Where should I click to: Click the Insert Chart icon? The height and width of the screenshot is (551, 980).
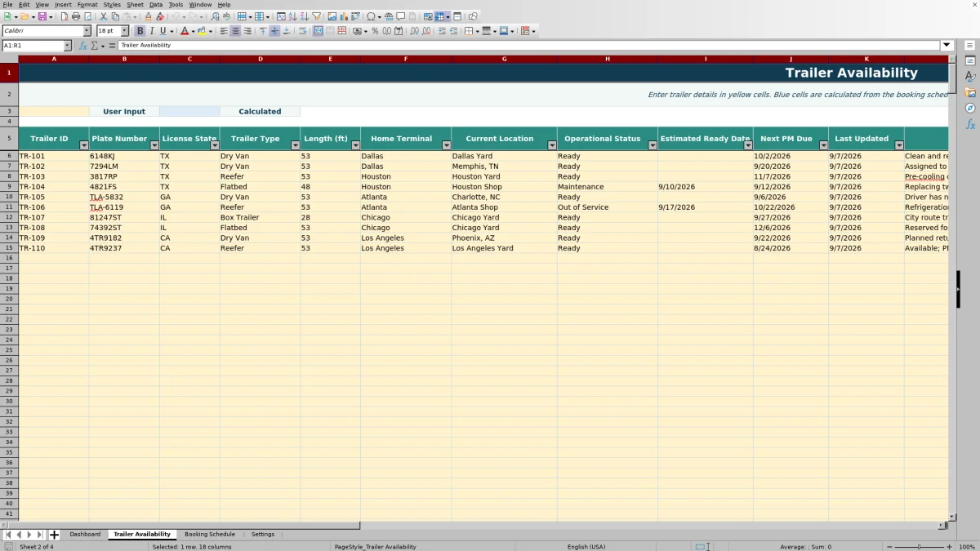click(343, 16)
